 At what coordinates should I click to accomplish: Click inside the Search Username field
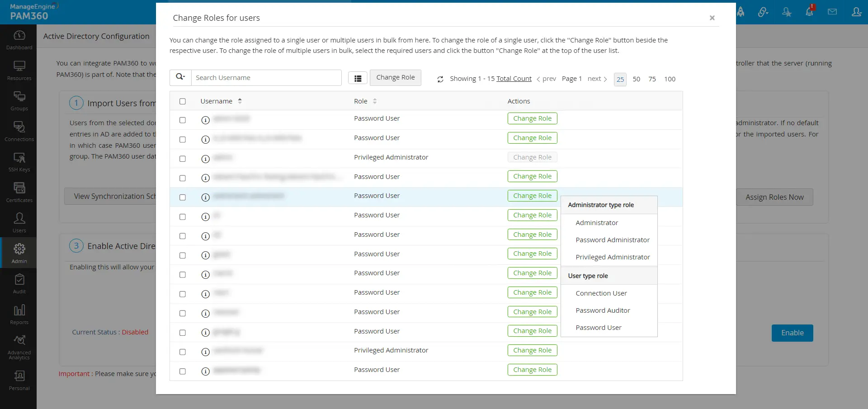click(x=267, y=77)
